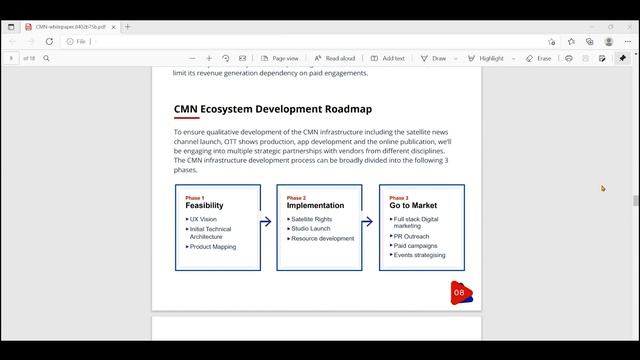Open Find in PDF search
Image resolution: width=640 pixels, height=360 pixels.
tap(47, 58)
